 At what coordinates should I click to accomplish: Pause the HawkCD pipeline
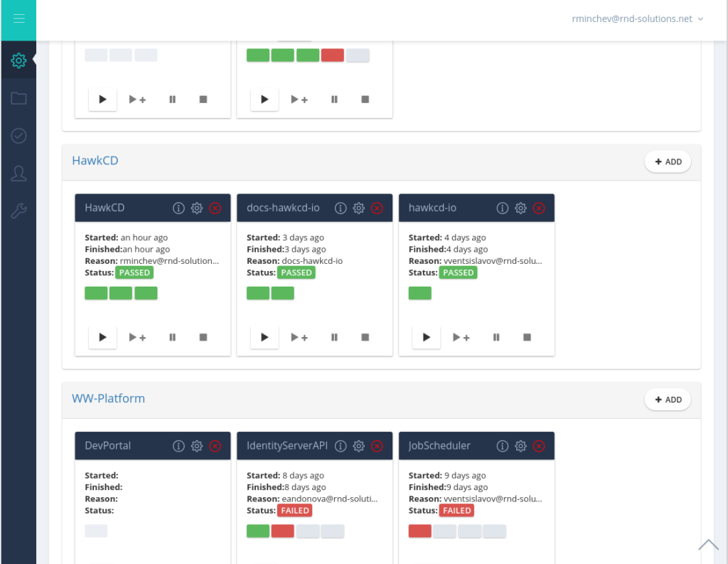pyautogui.click(x=172, y=337)
